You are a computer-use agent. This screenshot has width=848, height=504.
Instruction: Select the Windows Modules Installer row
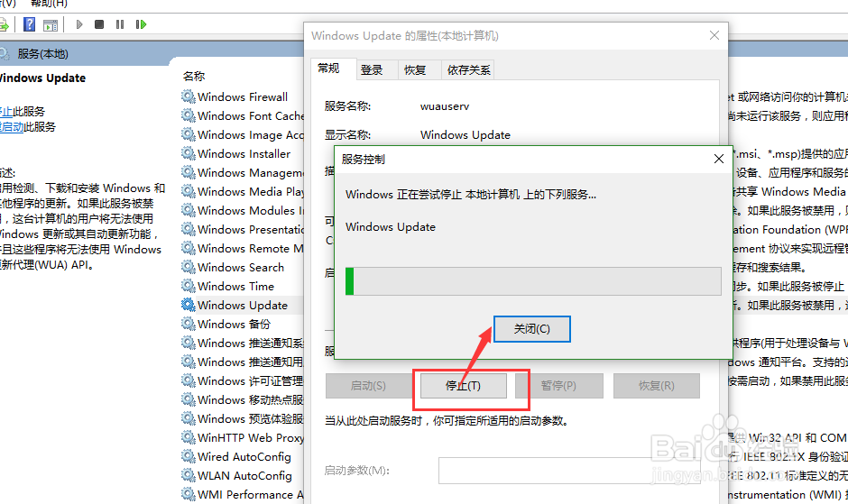[243, 210]
